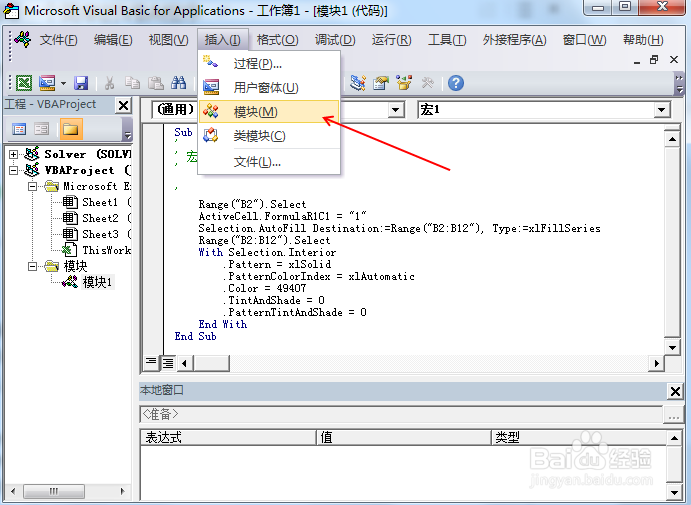The height and width of the screenshot is (505, 691).
Task: Choose 用户窗体(U) from Insert menu
Action: (x=269, y=88)
